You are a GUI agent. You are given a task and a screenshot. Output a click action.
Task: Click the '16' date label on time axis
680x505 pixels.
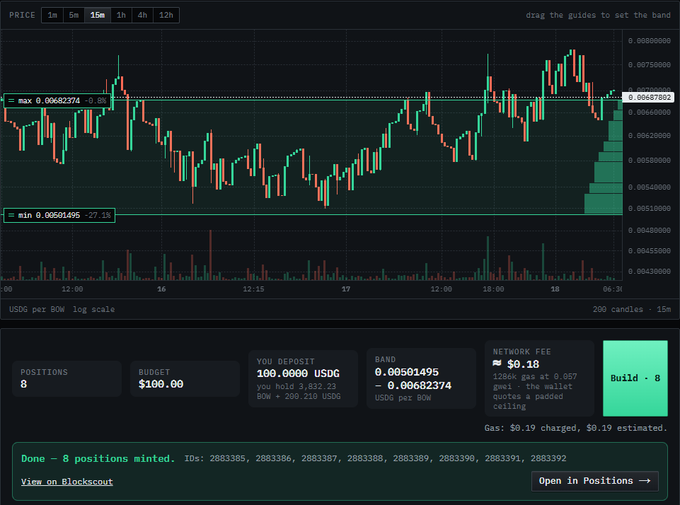click(161, 289)
